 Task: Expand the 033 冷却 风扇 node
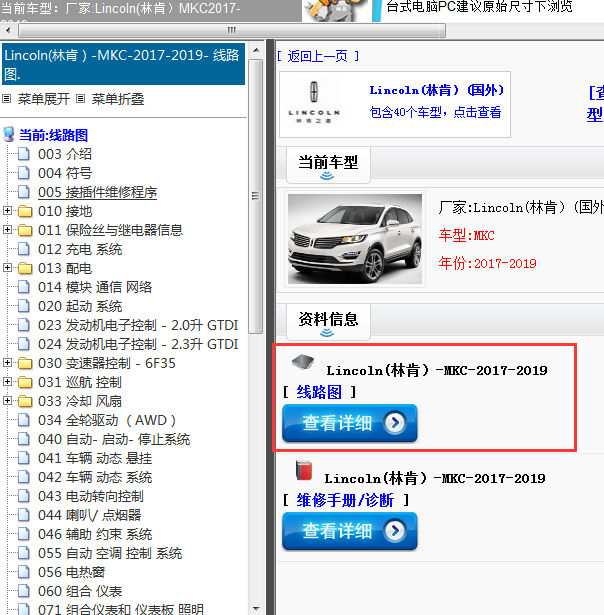pos(7,400)
